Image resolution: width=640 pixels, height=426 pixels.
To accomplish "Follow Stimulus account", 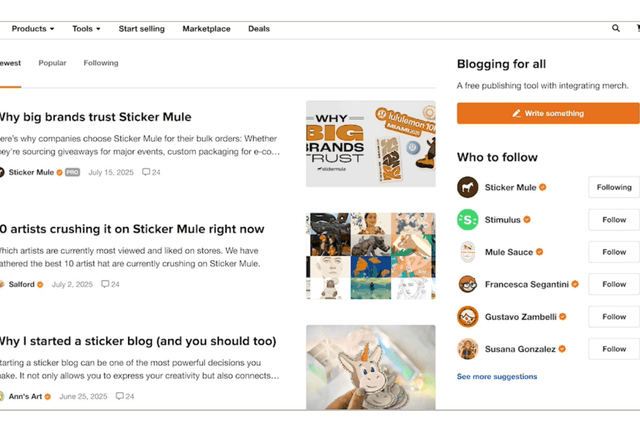I will pos(613,220).
